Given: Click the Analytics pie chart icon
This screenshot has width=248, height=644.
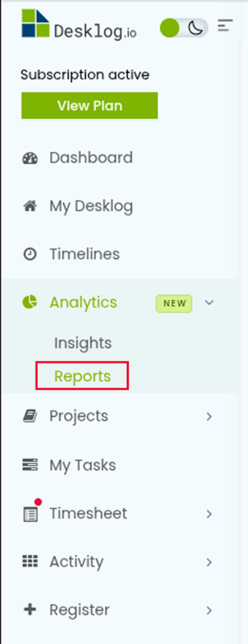Looking at the screenshot, I should (x=30, y=303).
